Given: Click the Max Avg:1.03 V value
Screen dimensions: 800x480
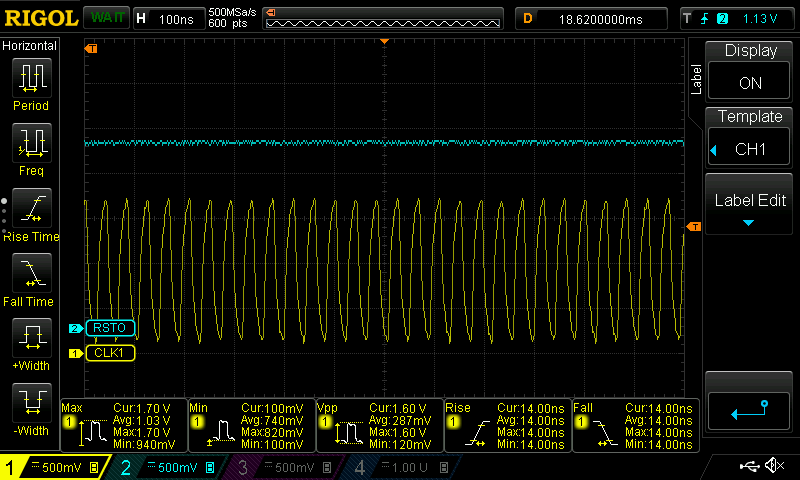Looking at the screenshot, I should (x=142, y=421).
